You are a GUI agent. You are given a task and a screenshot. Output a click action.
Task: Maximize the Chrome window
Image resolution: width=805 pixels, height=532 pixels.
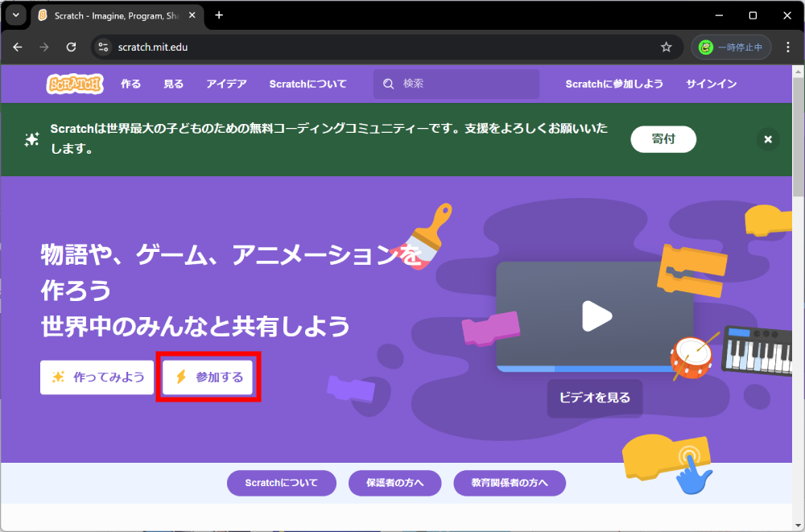coord(753,15)
